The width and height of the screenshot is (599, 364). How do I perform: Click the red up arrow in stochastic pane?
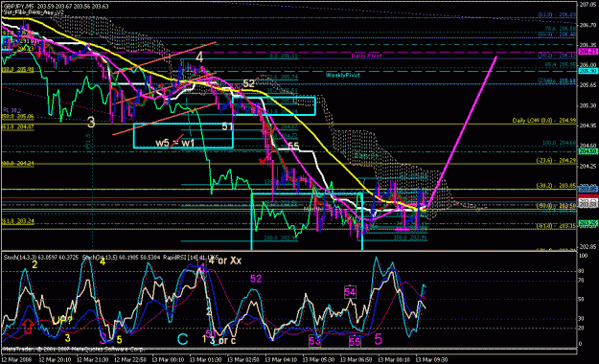[x=28, y=327]
